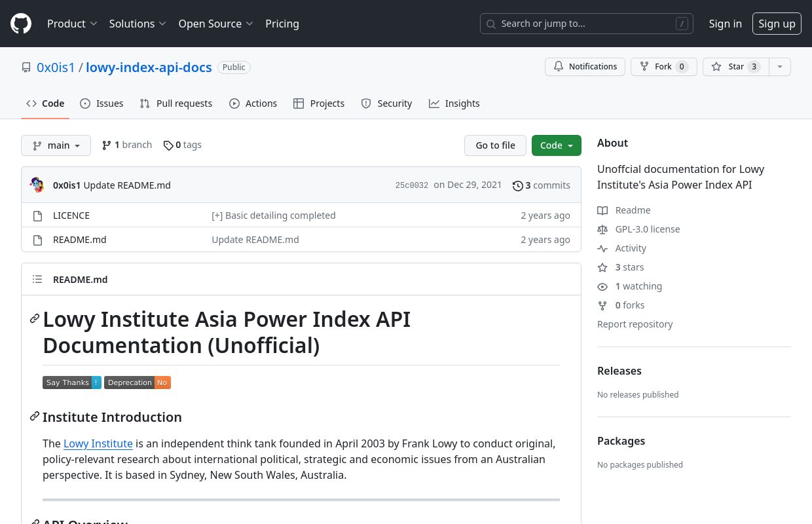Click the 0x0is1 commit author avatar
The width and height of the screenshot is (812, 524).
click(37, 185)
